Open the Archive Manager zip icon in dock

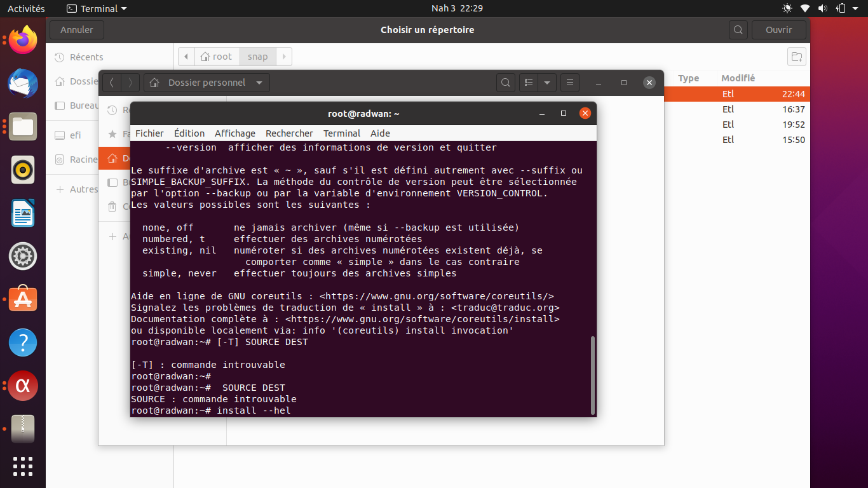pyautogui.click(x=23, y=429)
